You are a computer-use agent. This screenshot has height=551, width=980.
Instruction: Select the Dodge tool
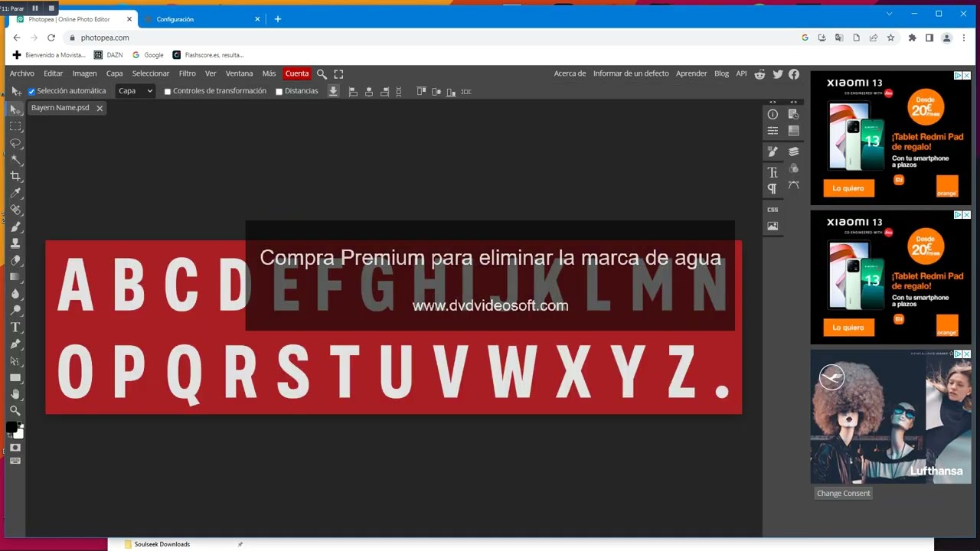coord(15,311)
